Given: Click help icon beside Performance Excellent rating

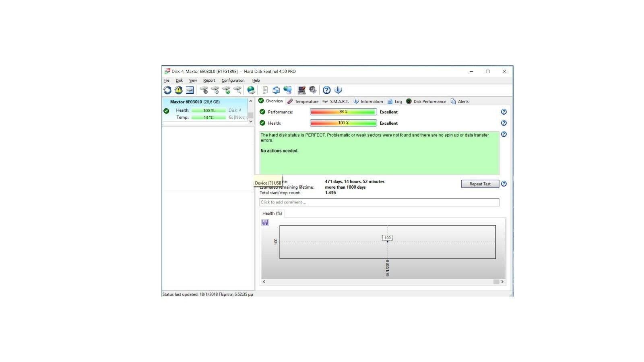Looking at the screenshot, I should pyautogui.click(x=504, y=112).
